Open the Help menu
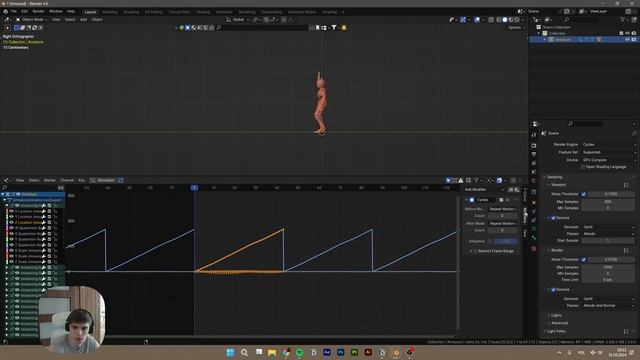640x360 pixels. 71,11
